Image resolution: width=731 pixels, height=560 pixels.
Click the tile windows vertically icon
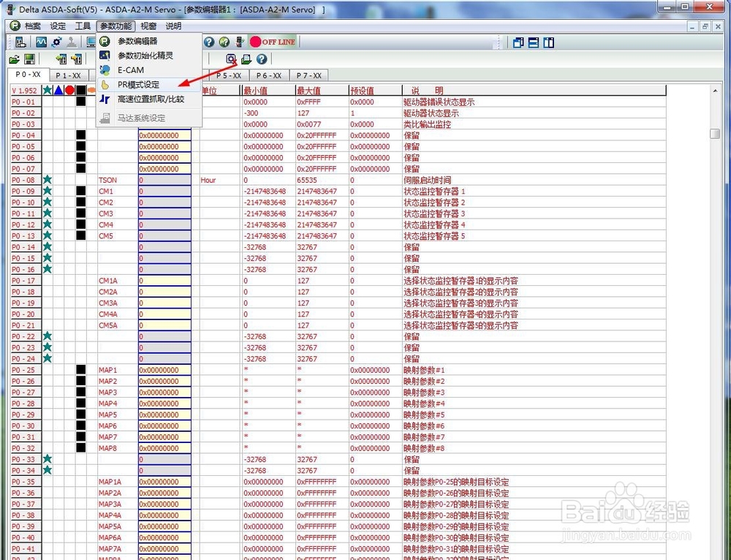549,43
